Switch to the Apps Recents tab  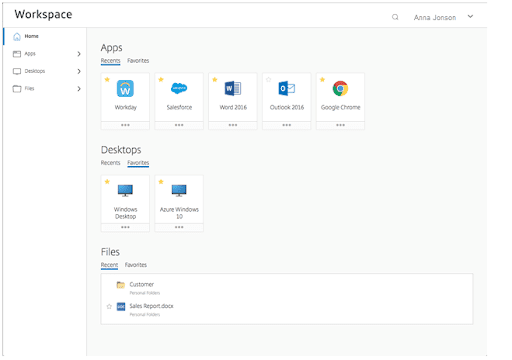[x=110, y=61]
